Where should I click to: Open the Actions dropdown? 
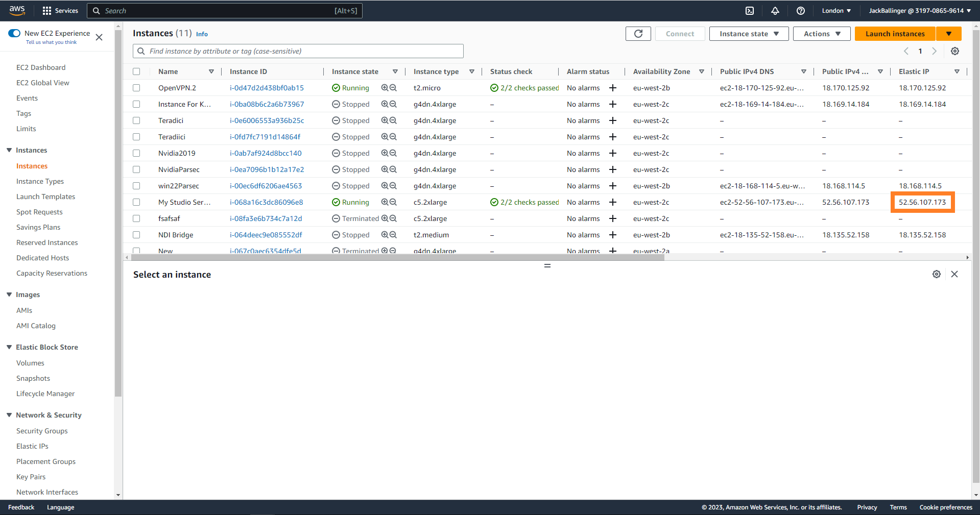822,34
